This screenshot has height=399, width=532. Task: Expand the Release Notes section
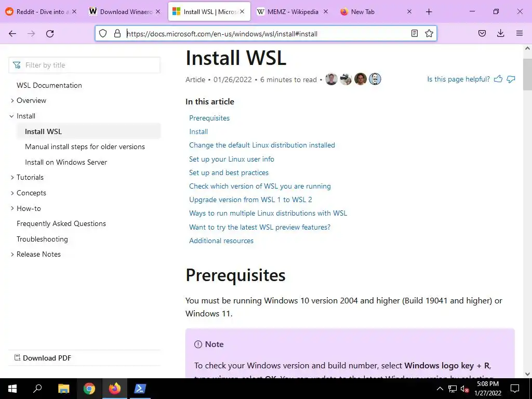(x=12, y=254)
